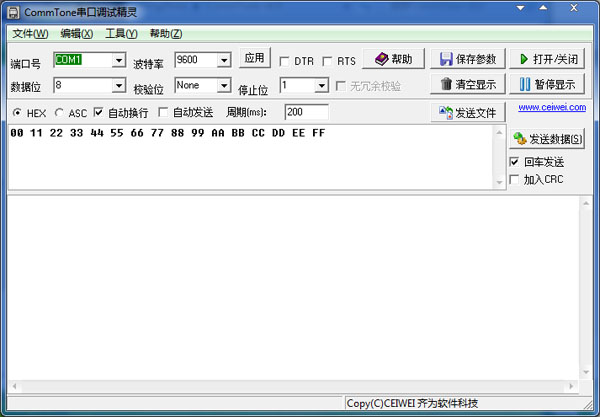Click the floppy disk 保存参数 icon

click(446, 59)
